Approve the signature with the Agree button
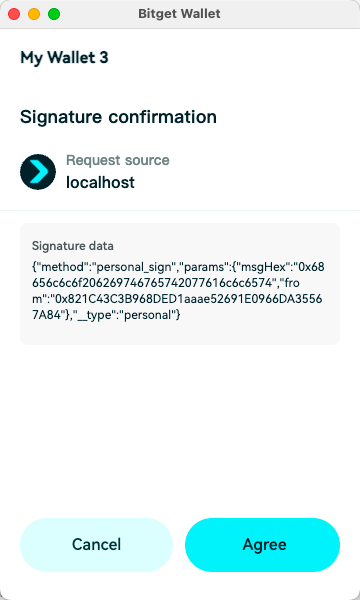 262,545
